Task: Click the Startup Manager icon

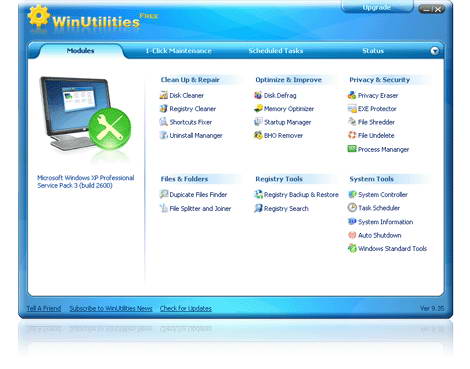Action: tap(258, 122)
